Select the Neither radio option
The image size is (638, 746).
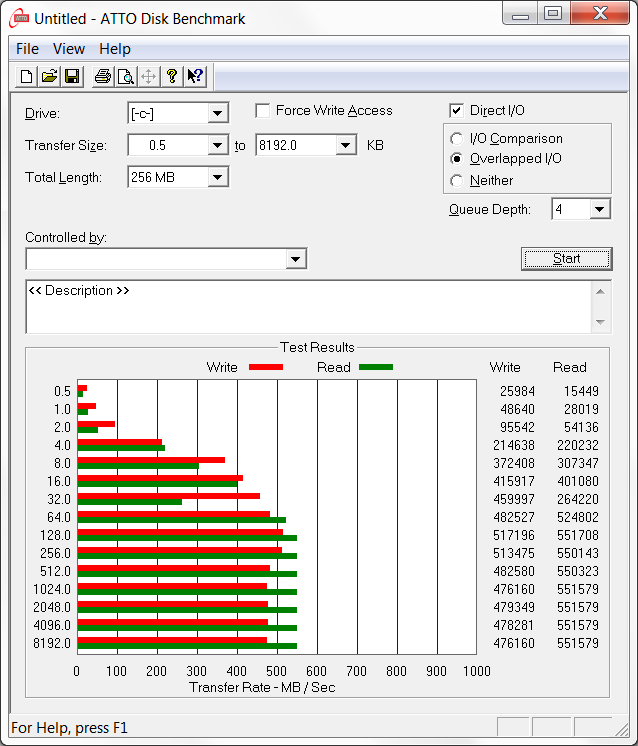coord(457,181)
